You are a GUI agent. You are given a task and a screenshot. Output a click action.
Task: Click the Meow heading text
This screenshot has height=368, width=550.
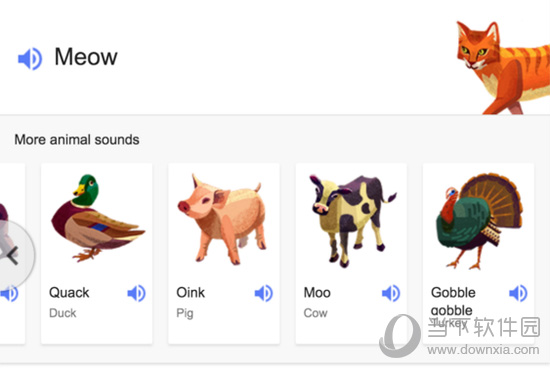86,57
